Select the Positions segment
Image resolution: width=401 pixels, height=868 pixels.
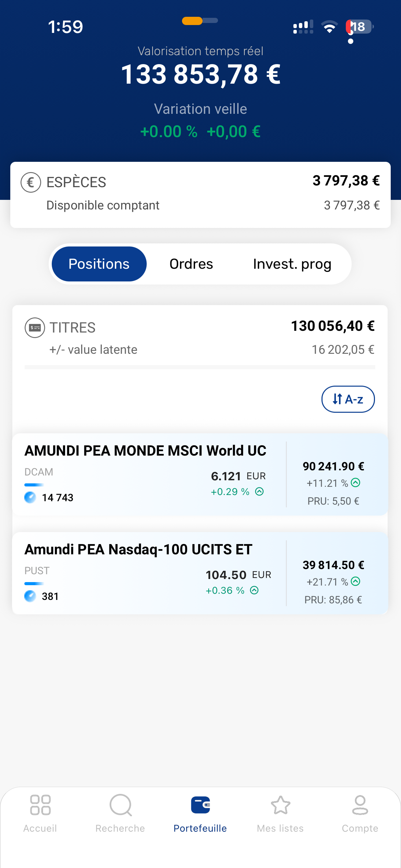point(99,264)
